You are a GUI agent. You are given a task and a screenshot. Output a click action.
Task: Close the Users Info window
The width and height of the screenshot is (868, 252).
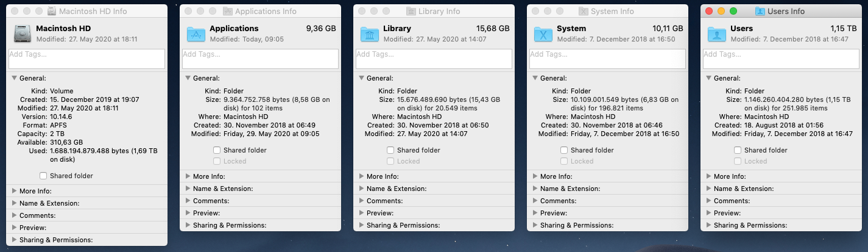(709, 11)
